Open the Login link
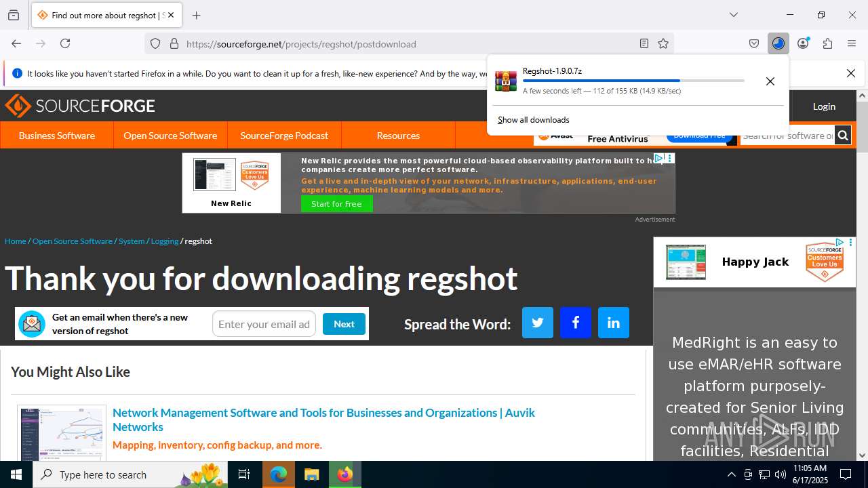 824,106
